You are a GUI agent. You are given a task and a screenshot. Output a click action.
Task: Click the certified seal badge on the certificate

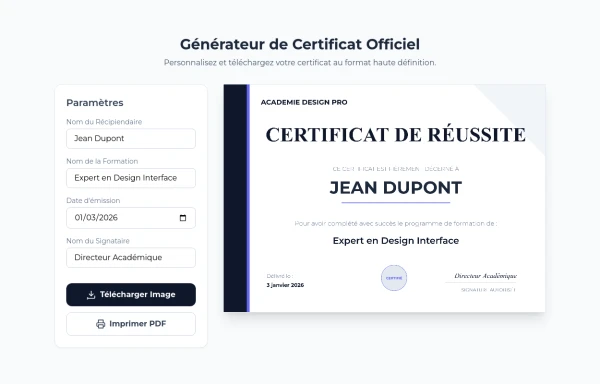(x=394, y=278)
